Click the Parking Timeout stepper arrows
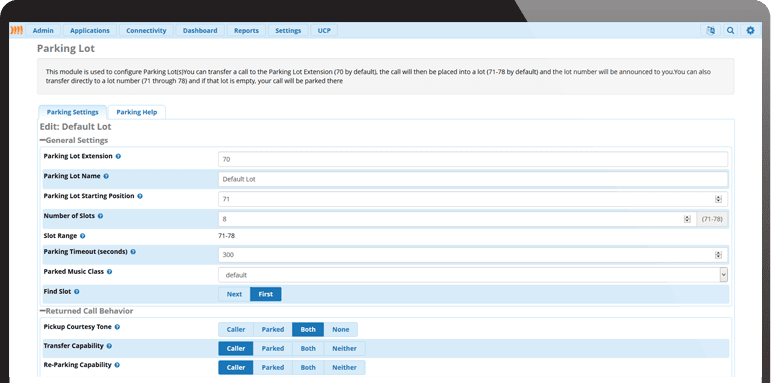The width and height of the screenshot is (771, 383). [x=718, y=255]
